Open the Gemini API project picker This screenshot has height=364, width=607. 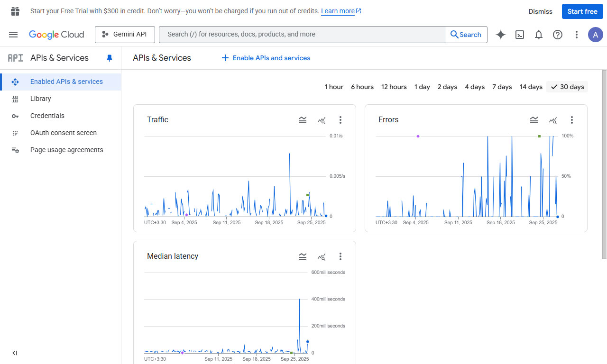(124, 35)
